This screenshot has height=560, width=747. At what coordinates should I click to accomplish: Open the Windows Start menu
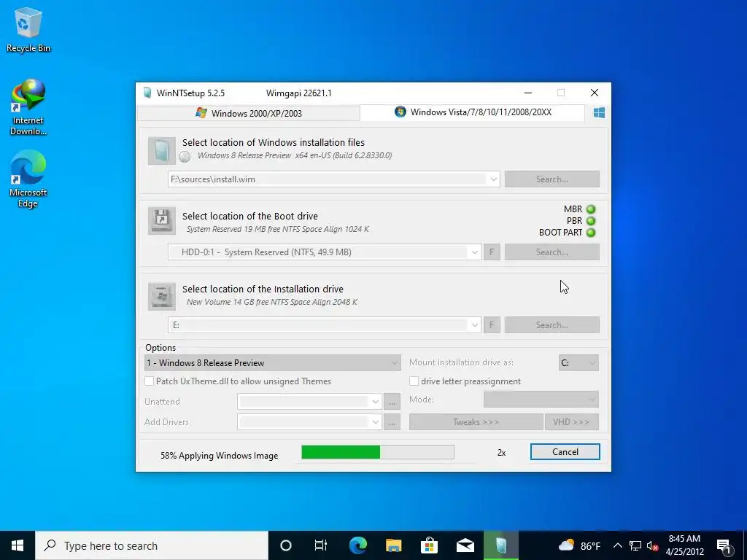point(18,545)
